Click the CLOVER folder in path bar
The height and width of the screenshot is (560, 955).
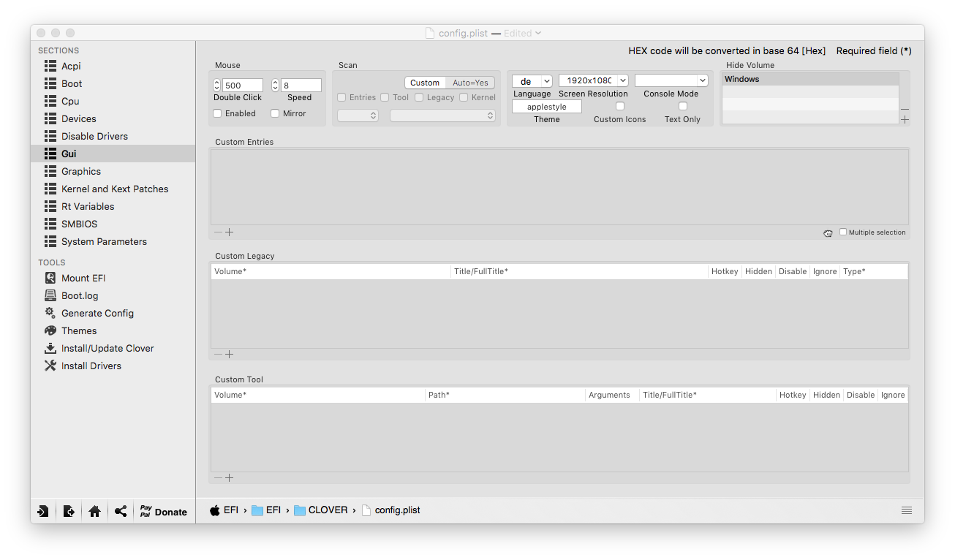321,510
